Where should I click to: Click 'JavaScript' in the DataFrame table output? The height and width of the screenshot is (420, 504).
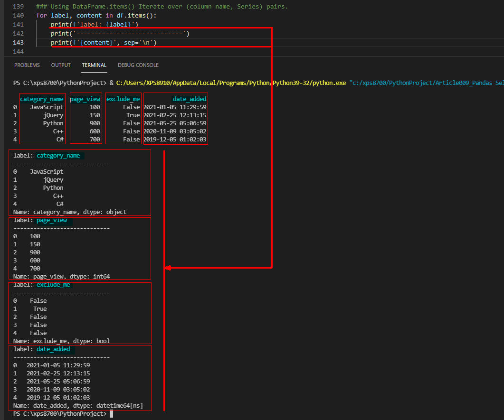pos(47,107)
